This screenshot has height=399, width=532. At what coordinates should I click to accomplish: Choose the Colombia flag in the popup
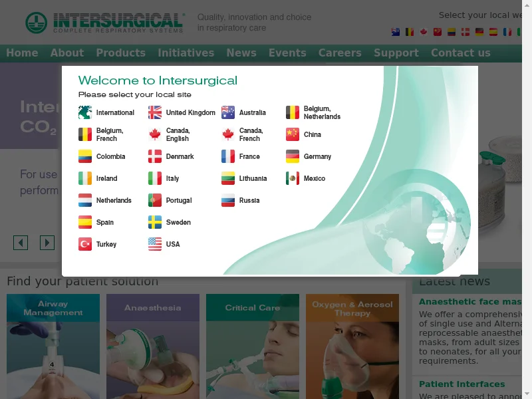tap(85, 156)
